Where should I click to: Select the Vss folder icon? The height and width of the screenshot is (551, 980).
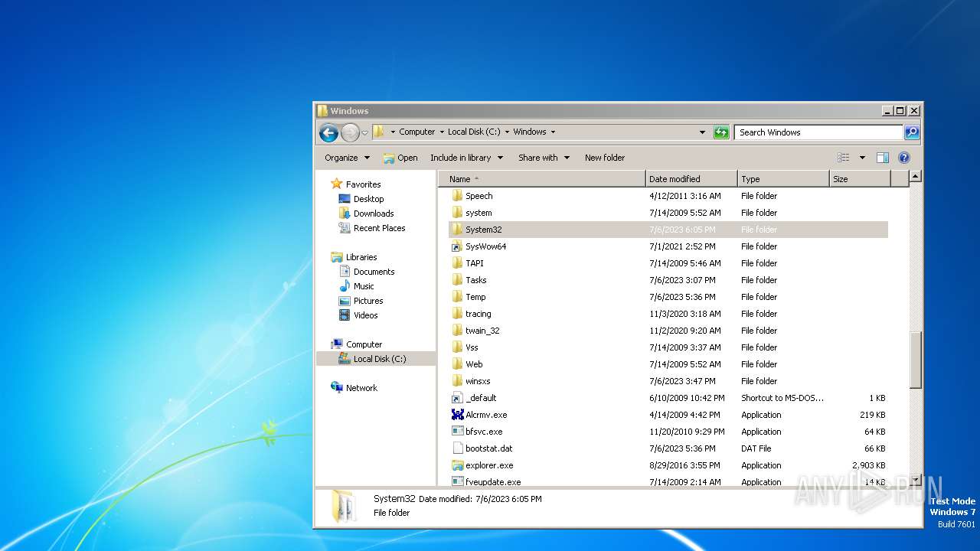click(457, 347)
